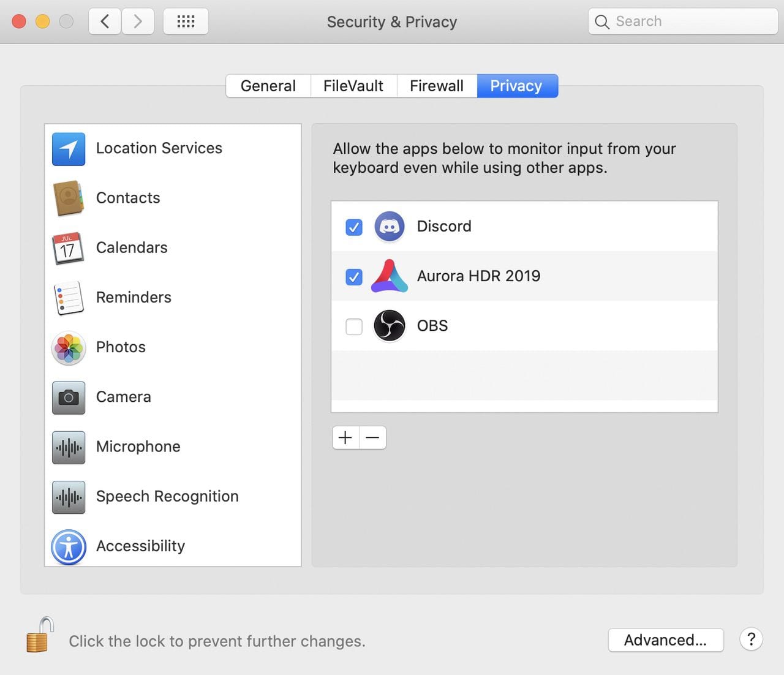Select Accessibility label in privacy list
This screenshot has width=784, height=675.
tap(140, 546)
